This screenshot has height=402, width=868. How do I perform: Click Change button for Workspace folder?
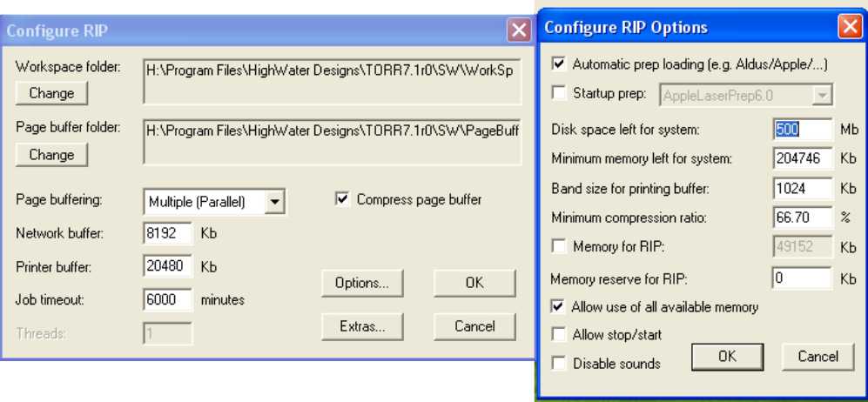[x=51, y=93]
